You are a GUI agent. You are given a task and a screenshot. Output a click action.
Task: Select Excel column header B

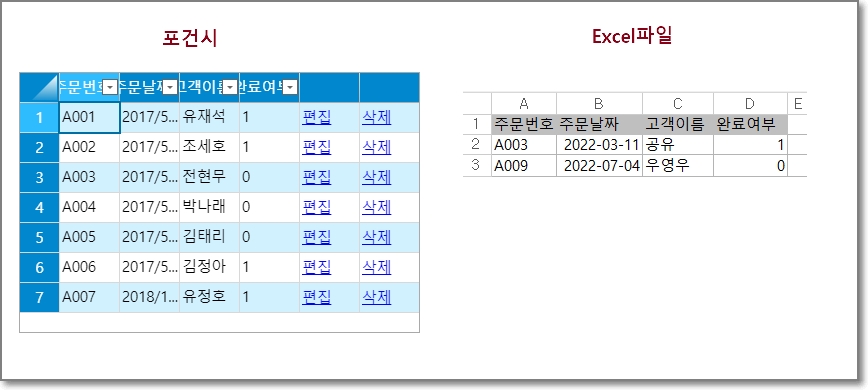click(600, 103)
